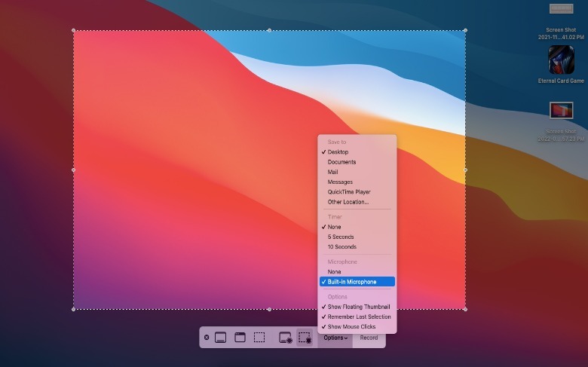Set the timer to 10 Seconds

[x=341, y=247]
